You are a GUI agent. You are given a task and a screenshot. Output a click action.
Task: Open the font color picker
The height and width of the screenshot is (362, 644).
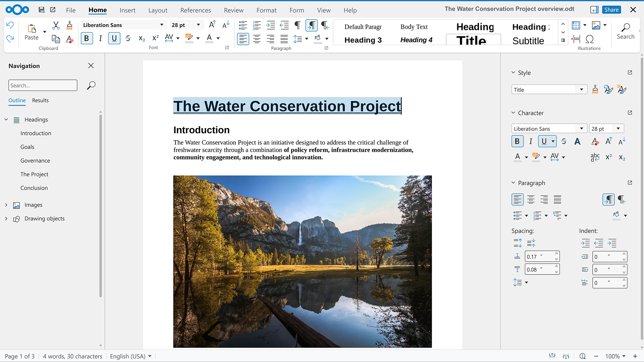tap(217, 38)
